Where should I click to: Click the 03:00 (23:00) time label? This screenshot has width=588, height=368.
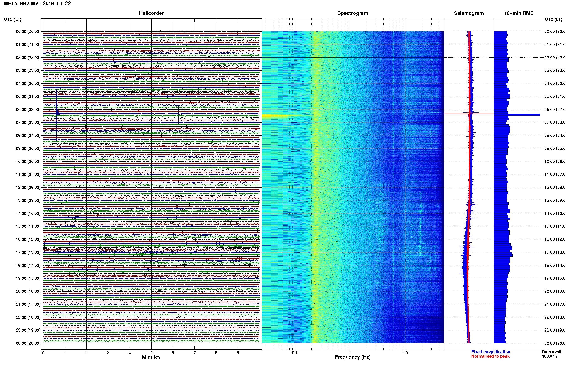click(x=28, y=71)
